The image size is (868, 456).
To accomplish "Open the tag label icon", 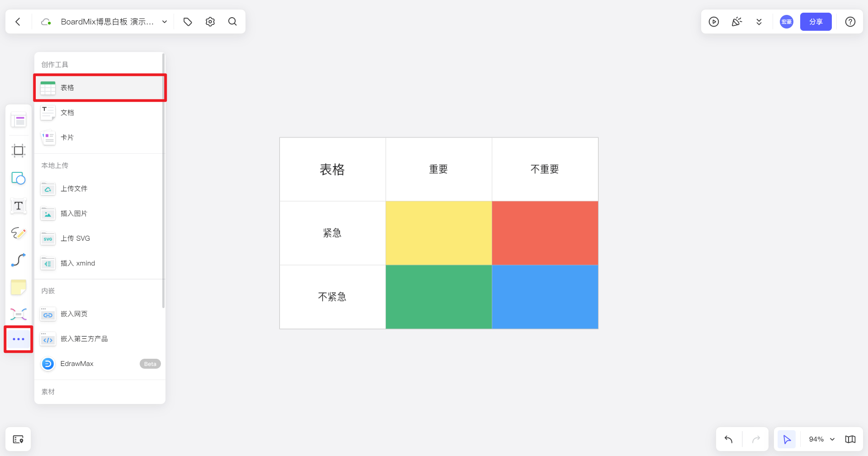I will click(188, 22).
